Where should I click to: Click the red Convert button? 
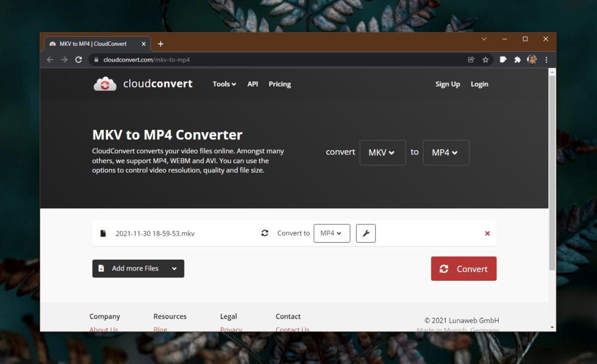tap(464, 269)
